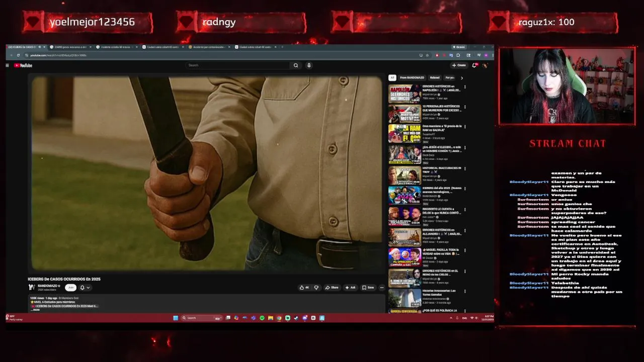Screen dimensions: 644x362
Task: Open options for MIGUEL PADILLA video
Action: click(x=465, y=250)
